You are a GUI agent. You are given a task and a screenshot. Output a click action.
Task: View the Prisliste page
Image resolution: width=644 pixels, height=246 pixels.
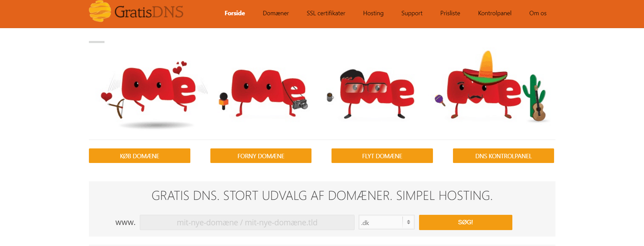click(450, 13)
